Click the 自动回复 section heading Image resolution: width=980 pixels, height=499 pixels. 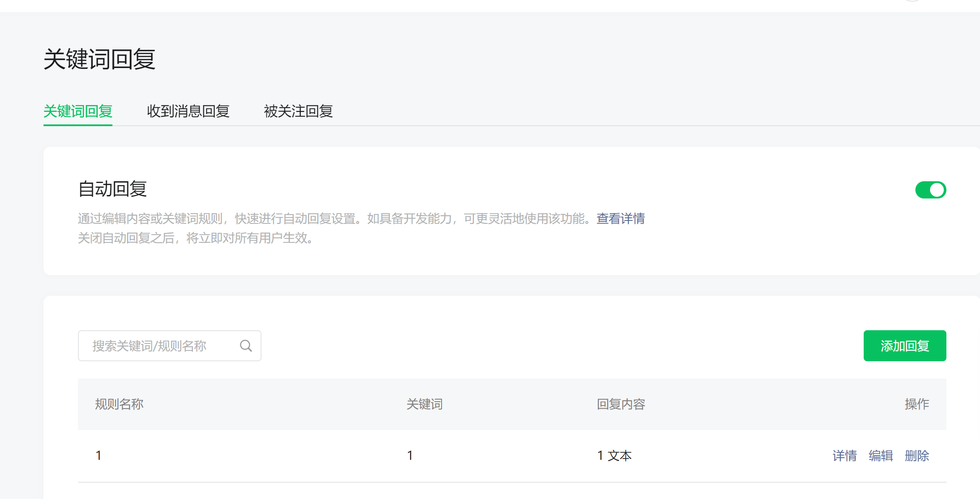[112, 189]
